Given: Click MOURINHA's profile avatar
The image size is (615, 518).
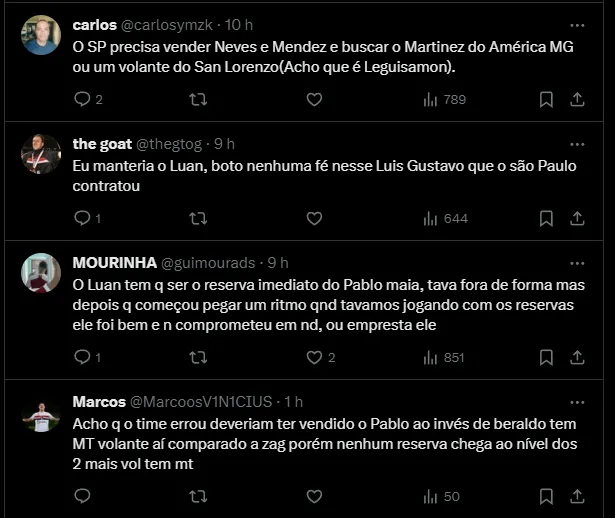Looking at the screenshot, I should pyautogui.click(x=41, y=273).
